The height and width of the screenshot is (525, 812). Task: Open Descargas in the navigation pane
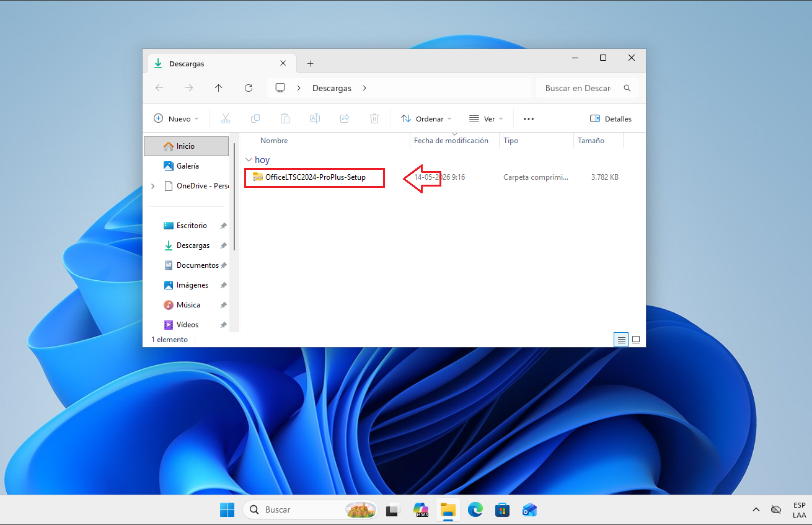tap(187, 245)
